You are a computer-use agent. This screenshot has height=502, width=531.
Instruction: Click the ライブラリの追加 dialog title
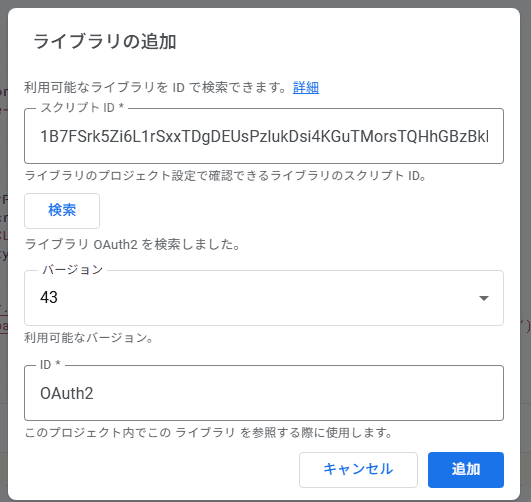pos(105,42)
